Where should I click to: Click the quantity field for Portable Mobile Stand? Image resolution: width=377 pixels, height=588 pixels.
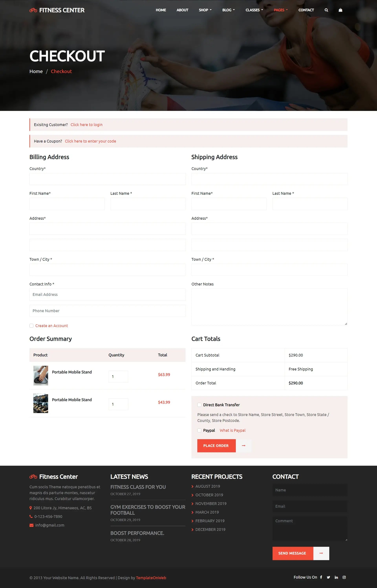118,376
